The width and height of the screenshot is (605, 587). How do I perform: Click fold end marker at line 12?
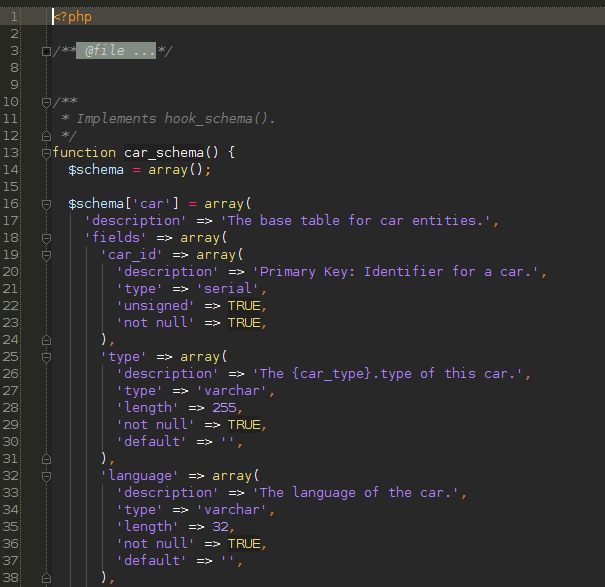point(46,136)
